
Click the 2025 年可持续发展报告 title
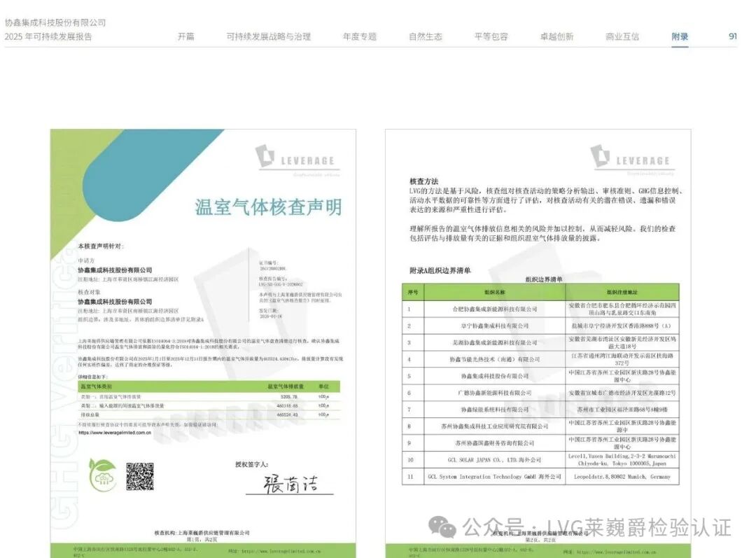48,36
